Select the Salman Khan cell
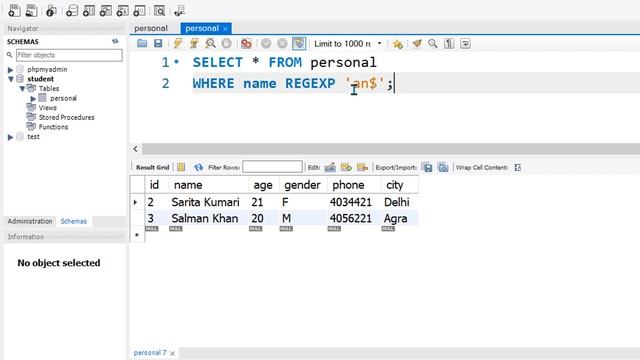This screenshot has width=640, height=360. (209, 218)
